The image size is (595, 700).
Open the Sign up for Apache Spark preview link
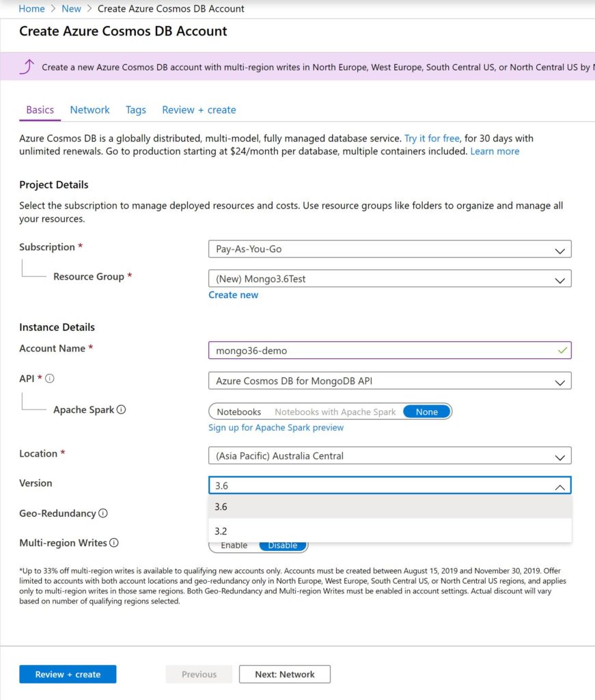pos(275,427)
